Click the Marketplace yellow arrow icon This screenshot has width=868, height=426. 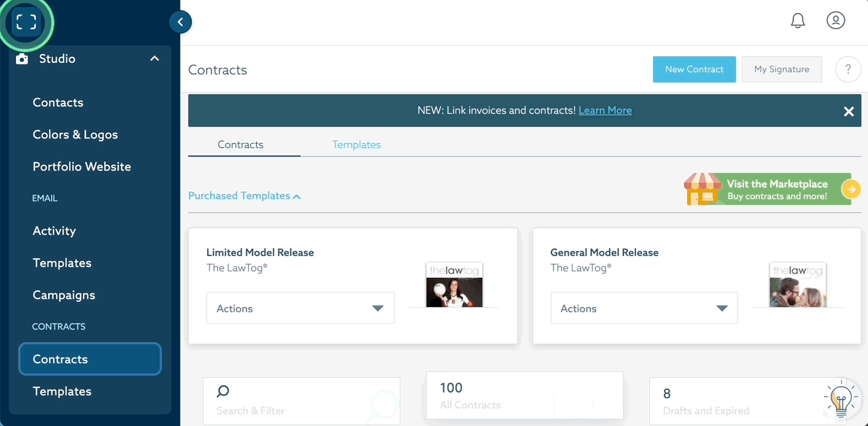(850, 190)
